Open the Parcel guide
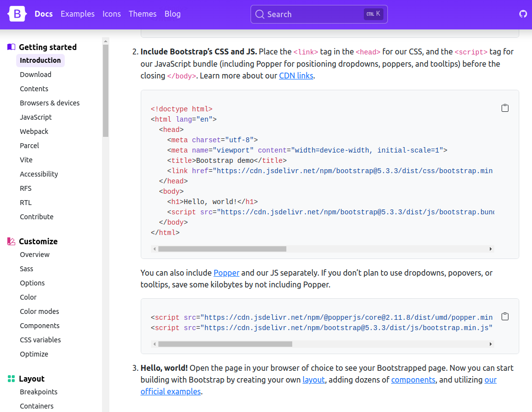 [x=29, y=146]
